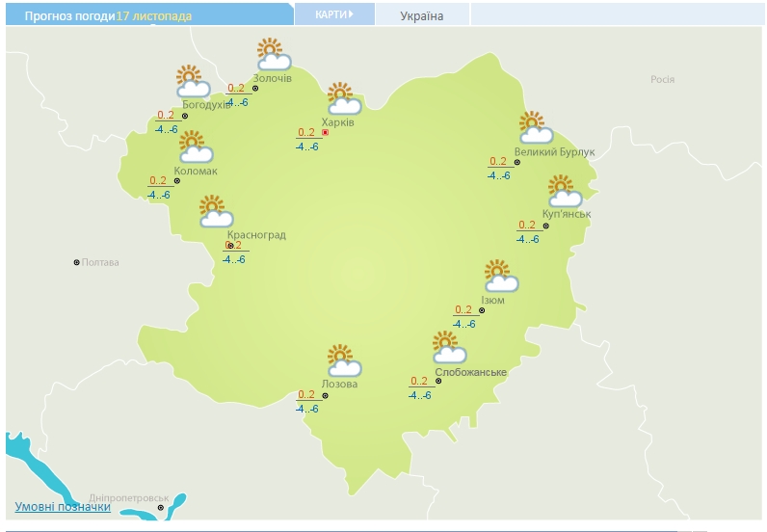The width and height of the screenshot is (767, 532).
Task: Open the Умовні позначки legend link
Action: click(x=63, y=507)
